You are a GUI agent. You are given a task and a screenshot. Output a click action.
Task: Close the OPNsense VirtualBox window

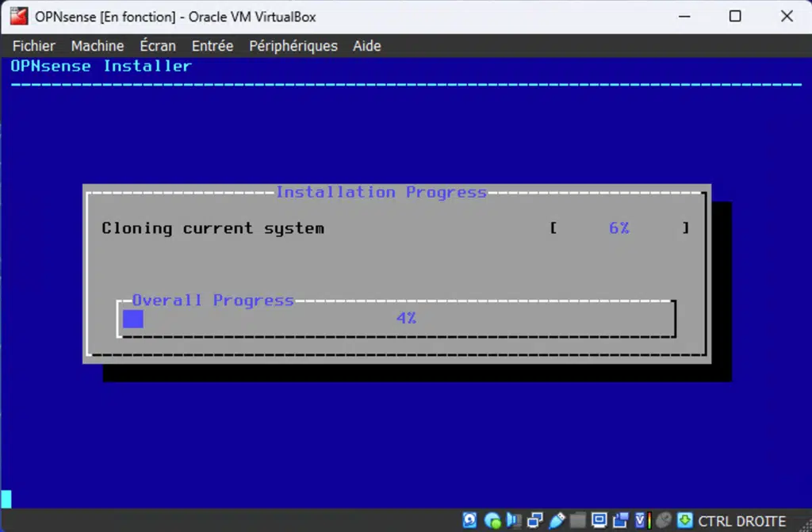point(787,17)
